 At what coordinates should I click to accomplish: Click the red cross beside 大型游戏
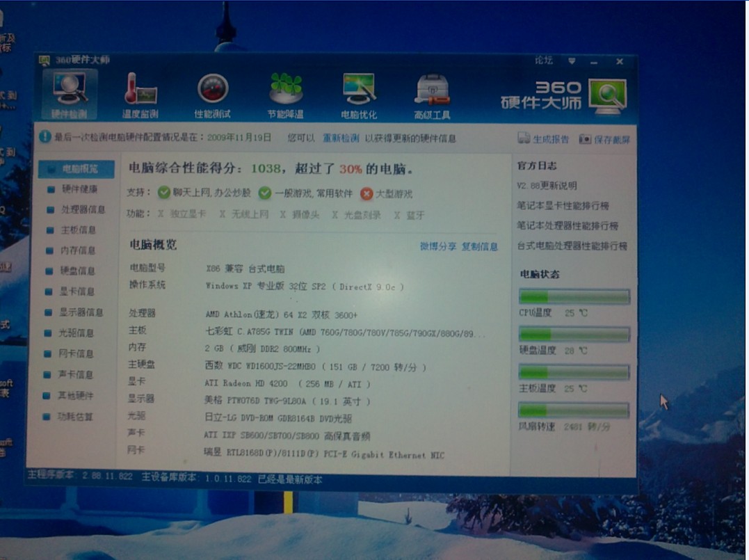367,193
